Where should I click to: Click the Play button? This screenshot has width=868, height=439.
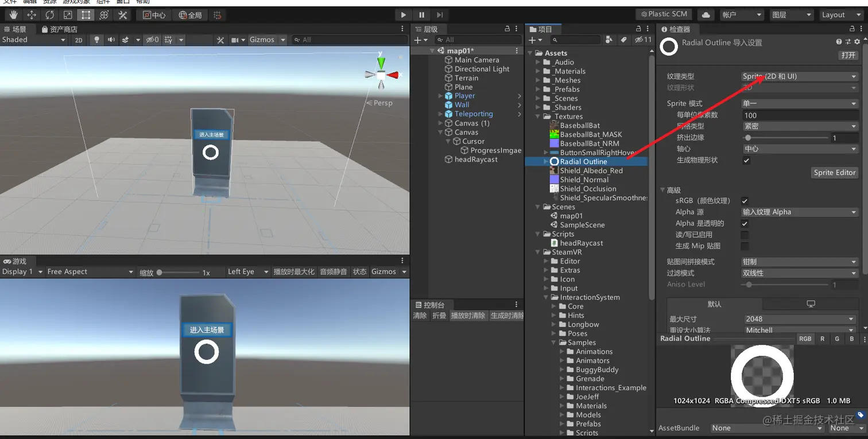[404, 15]
